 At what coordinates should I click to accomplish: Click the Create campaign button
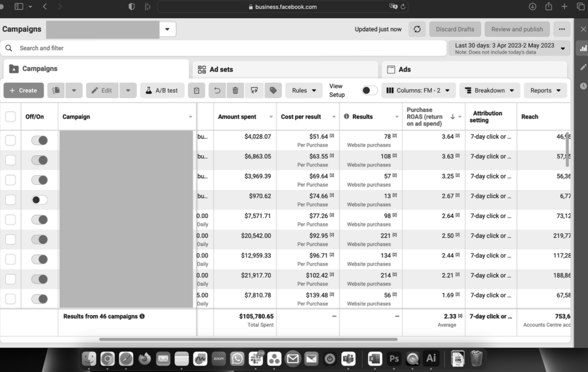pyautogui.click(x=23, y=90)
